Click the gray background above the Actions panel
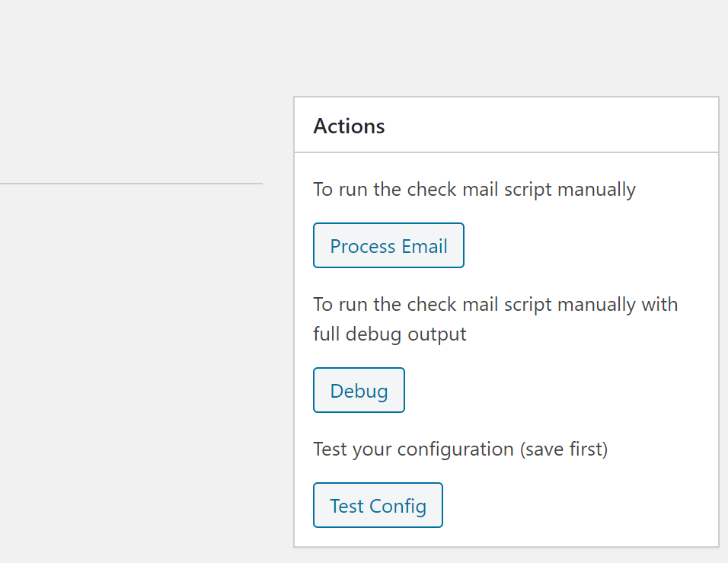Screen dimensions: 728x563 point(503,46)
